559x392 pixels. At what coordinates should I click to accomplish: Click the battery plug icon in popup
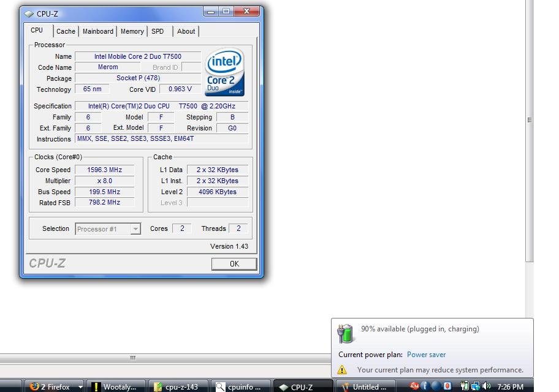coord(344,333)
